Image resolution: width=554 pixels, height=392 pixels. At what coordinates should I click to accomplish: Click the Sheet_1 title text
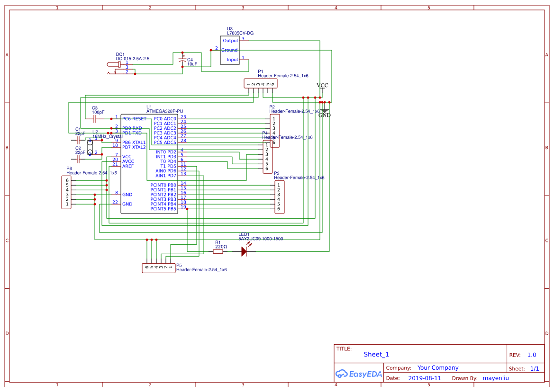click(x=376, y=354)
